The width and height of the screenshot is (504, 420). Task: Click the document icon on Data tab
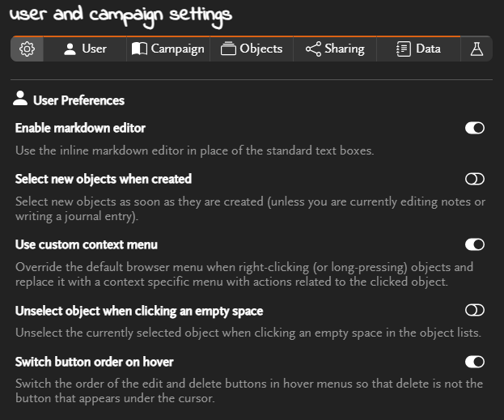tap(403, 49)
